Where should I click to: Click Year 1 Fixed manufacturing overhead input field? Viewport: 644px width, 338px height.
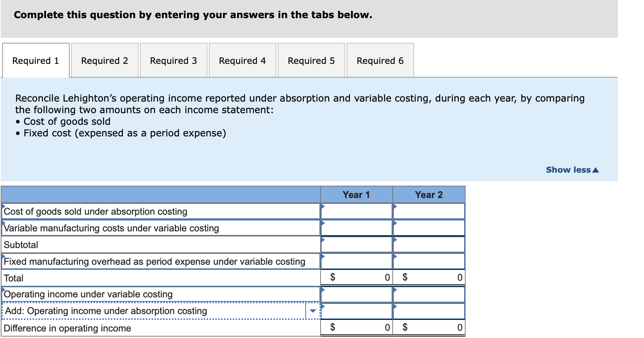click(357, 261)
